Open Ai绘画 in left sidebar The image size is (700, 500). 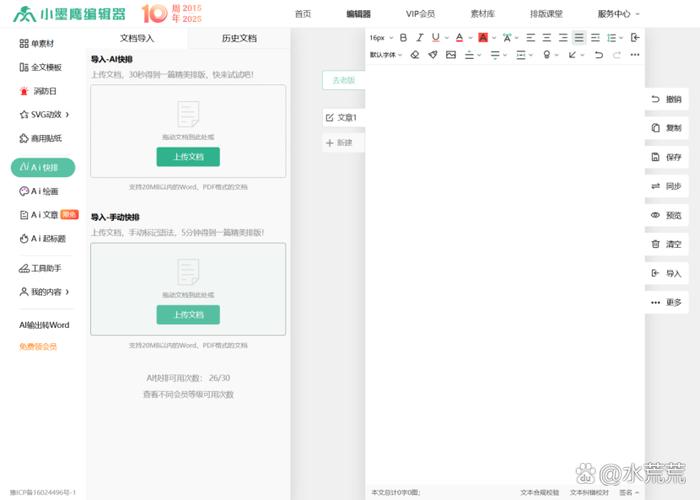click(x=38, y=191)
